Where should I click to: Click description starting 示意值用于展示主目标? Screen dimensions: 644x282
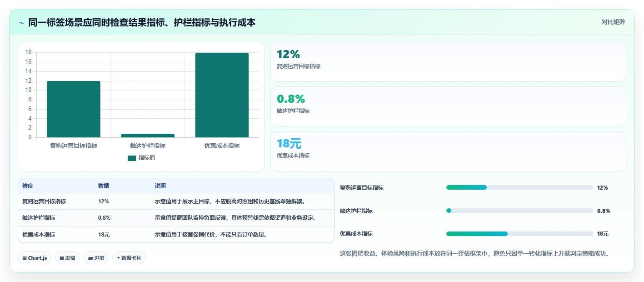click(x=230, y=201)
